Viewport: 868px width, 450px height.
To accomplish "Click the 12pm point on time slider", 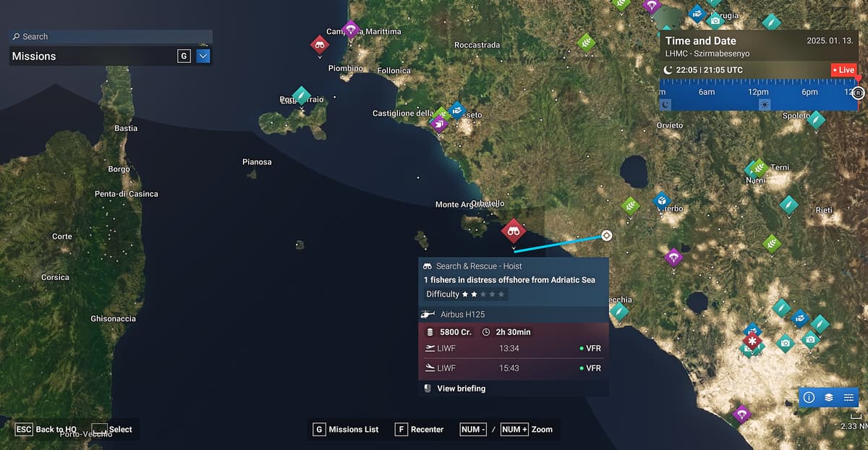I will coord(758,92).
